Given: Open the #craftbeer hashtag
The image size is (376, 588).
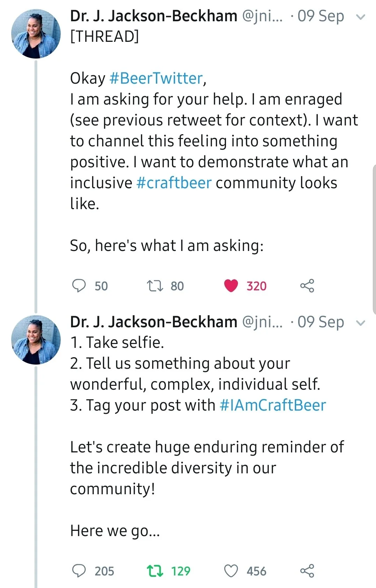Looking at the screenshot, I should pyautogui.click(x=174, y=183).
